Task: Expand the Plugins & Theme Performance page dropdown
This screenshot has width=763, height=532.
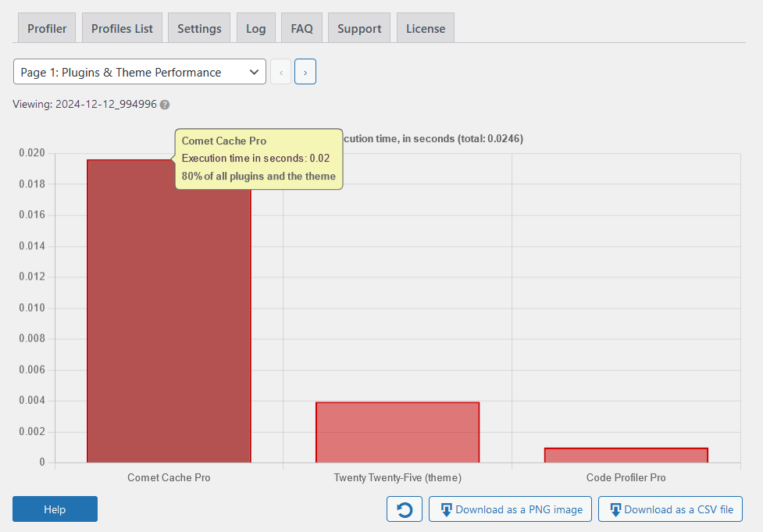Action: click(140, 72)
